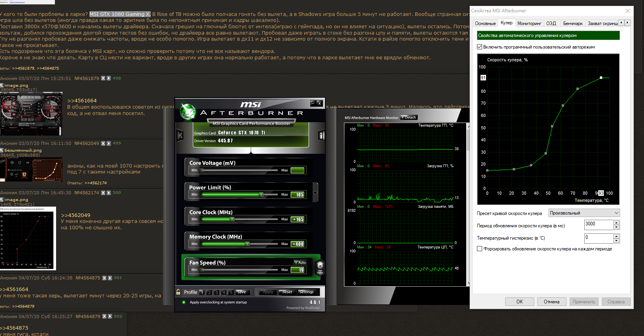Hide post №4564875 with its X icon
Image resolution: width=644 pixels, height=336 pixels.
coord(104,278)
